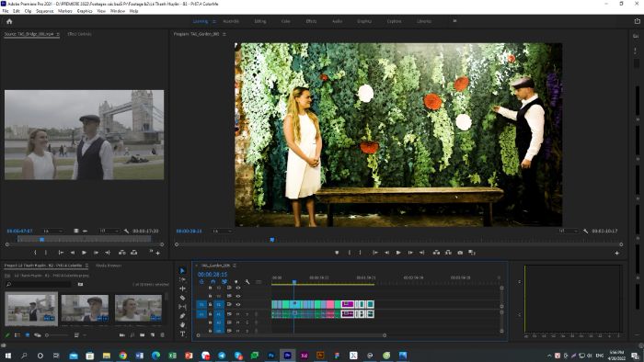Adjust Project panel thumbnail zoom slider
This screenshot has height=362, width=644.
(x=57, y=335)
